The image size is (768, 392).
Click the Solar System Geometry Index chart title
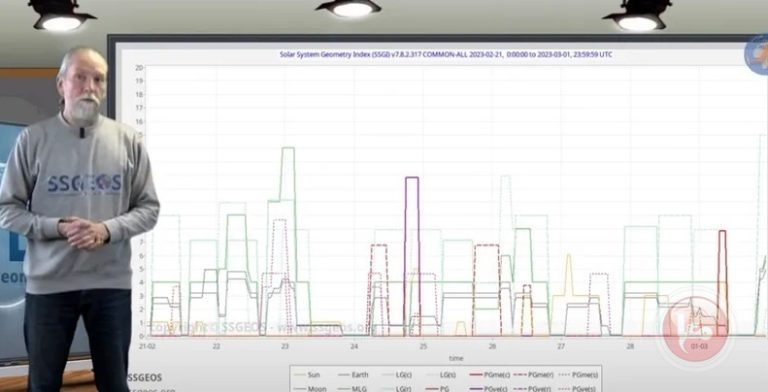pos(446,54)
